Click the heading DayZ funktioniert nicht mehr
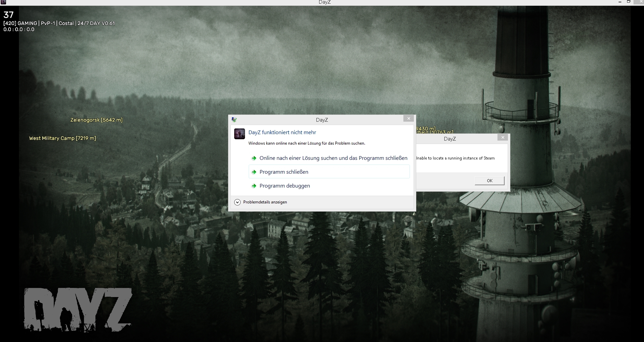 [282, 132]
